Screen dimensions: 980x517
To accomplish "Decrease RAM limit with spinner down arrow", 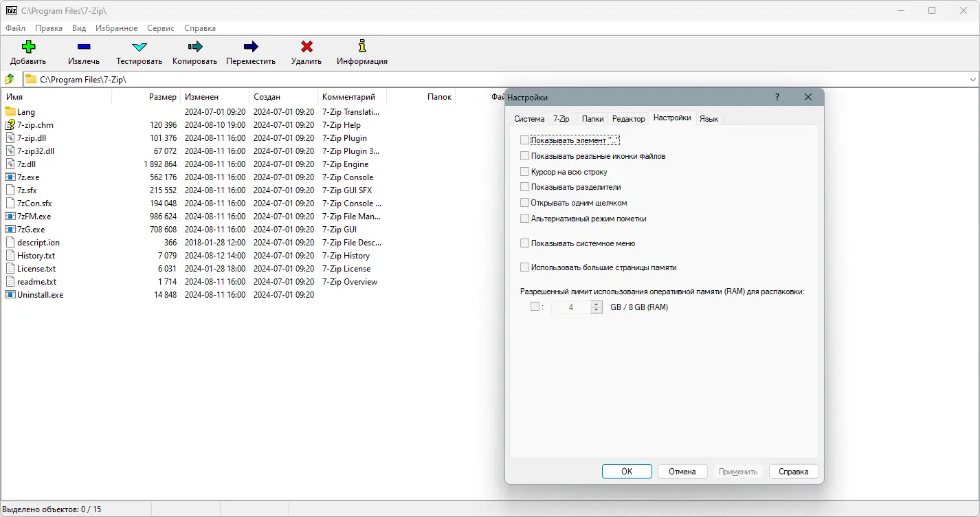I will tap(597, 311).
